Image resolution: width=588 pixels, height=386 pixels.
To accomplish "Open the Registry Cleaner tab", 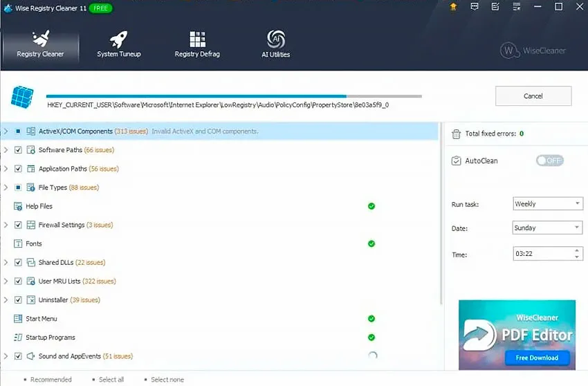I will [x=40, y=45].
